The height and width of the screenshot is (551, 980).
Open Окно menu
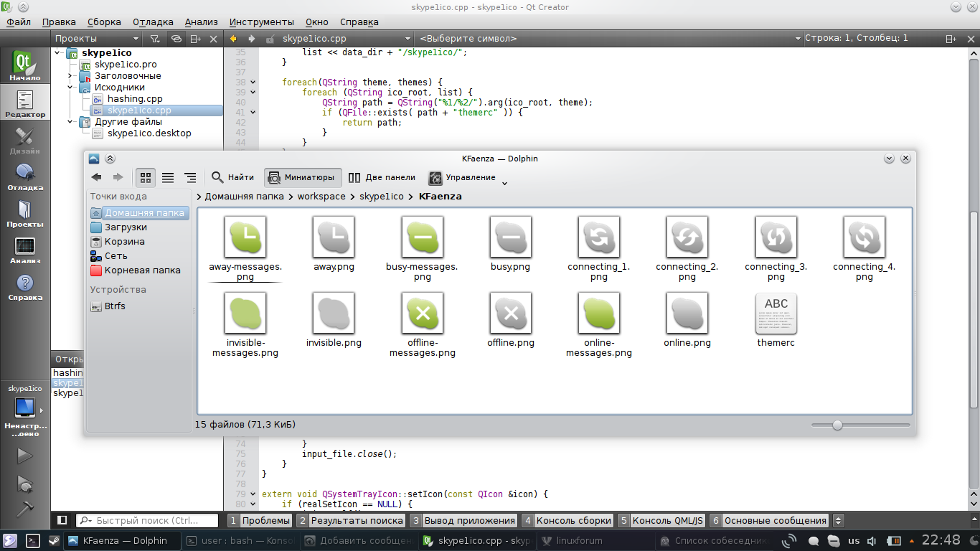coord(317,22)
